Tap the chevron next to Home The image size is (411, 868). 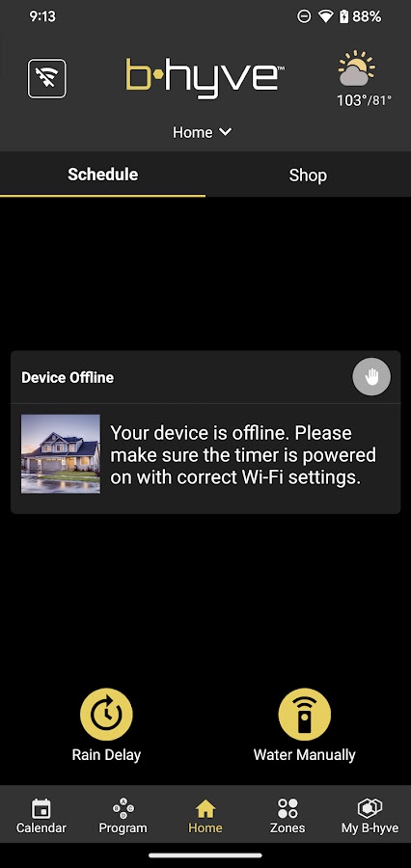(x=225, y=132)
